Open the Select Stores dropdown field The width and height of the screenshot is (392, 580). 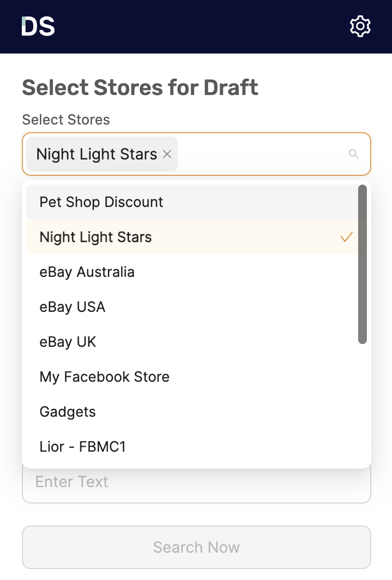(257, 154)
